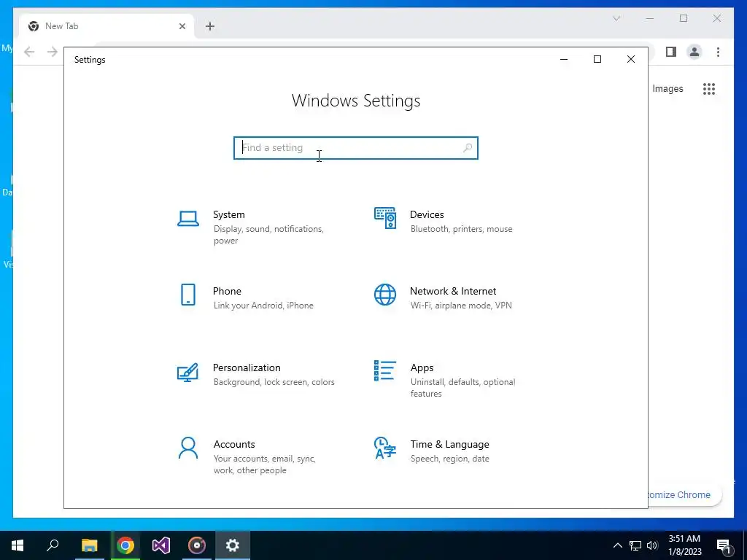Open the Time & Language icon

(385, 448)
